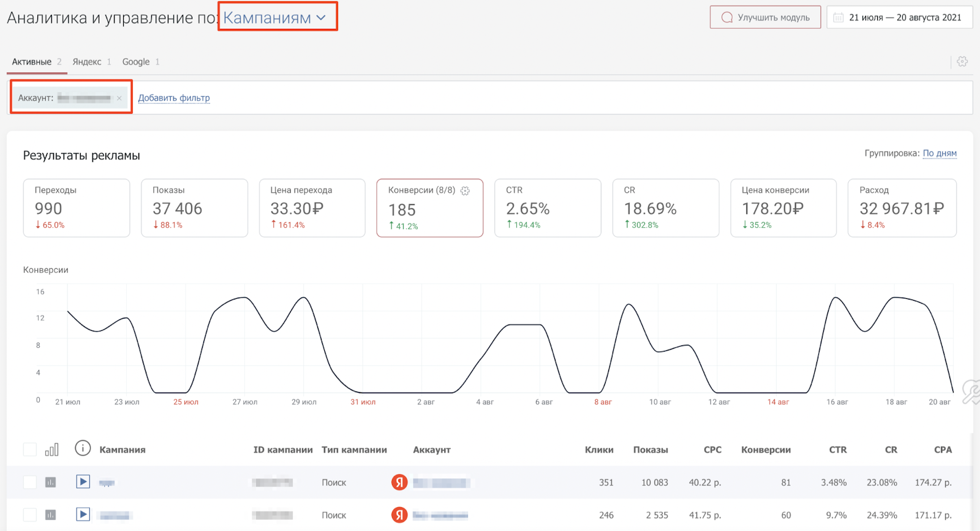
Task: Select the Конверсии (8/8) metric card
Action: (430, 208)
